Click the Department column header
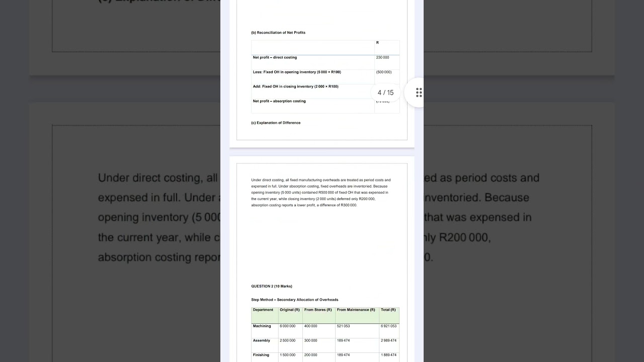Viewport: 644px width, 362px height. tap(263, 310)
